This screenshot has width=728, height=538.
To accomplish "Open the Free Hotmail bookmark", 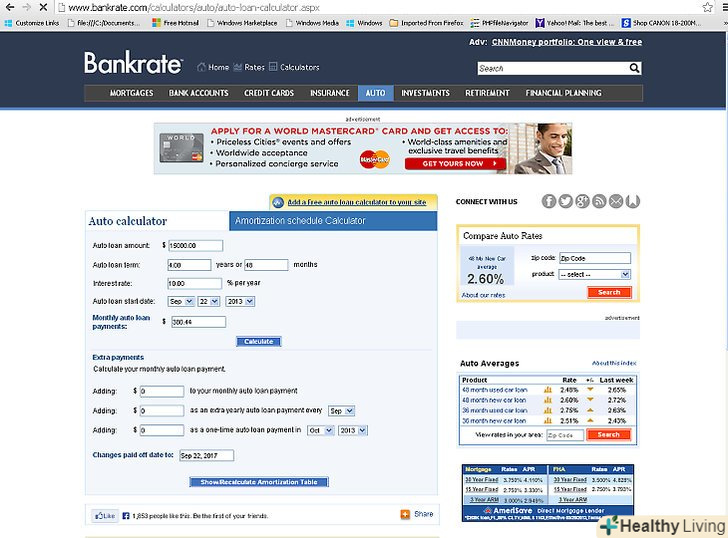I will [x=176, y=23].
